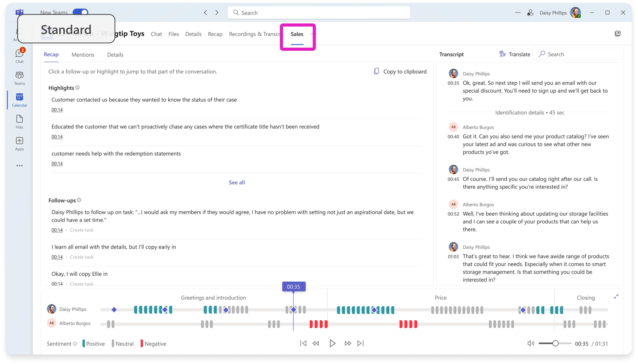Adjust the volume slider handle
The height and width of the screenshot is (364, 638).
point(555,343)
